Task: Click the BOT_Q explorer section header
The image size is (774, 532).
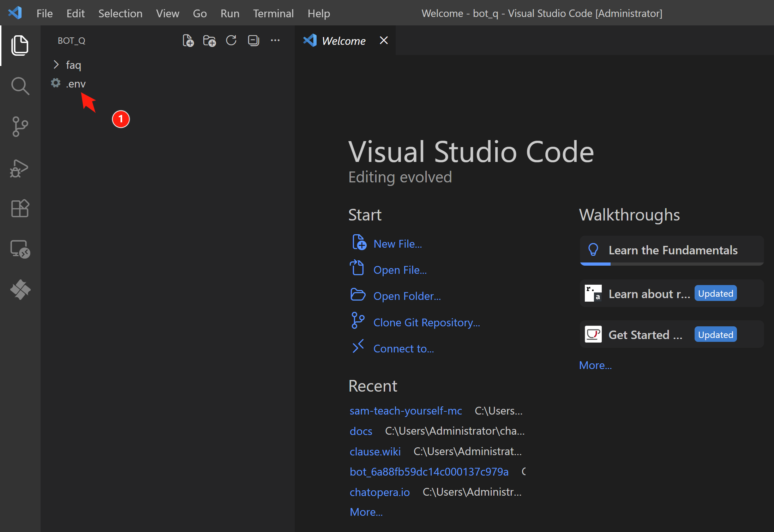Action: click(x=72, y=41)
